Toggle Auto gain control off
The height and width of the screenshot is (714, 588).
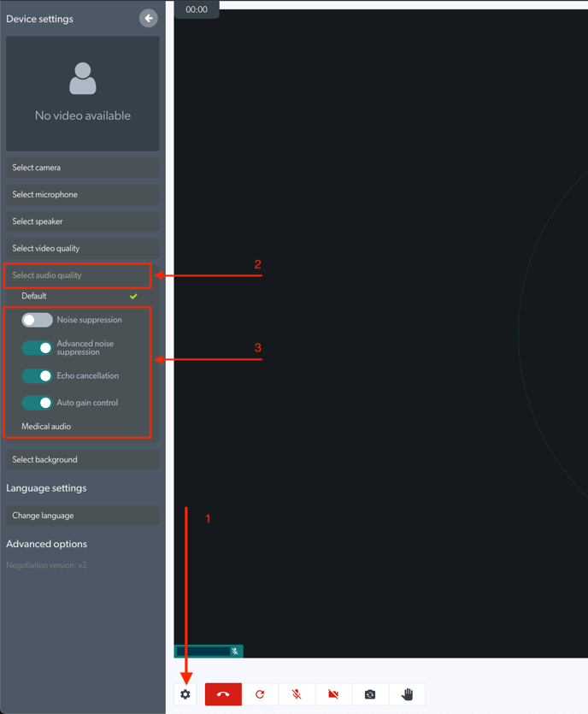click(x=37, y=403)
